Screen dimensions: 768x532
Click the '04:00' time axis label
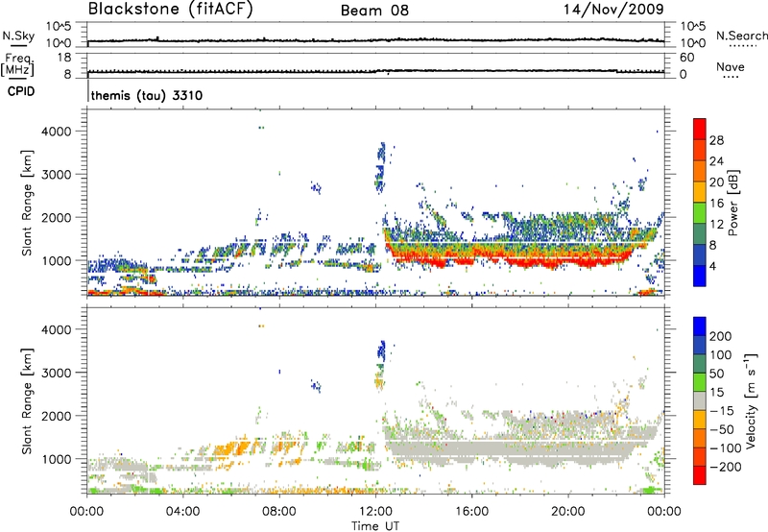[x=183, y=512]
